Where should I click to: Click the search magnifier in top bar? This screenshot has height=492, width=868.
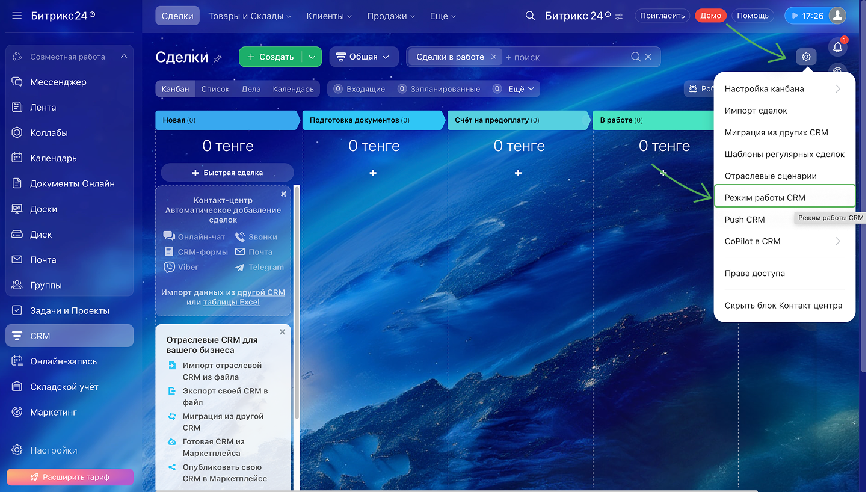(x=530, y=16)
